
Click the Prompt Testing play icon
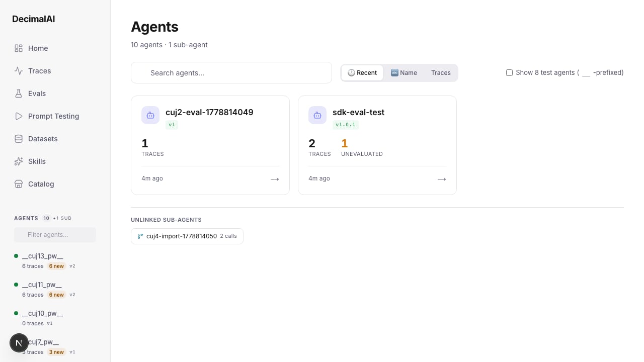(19, 116)
